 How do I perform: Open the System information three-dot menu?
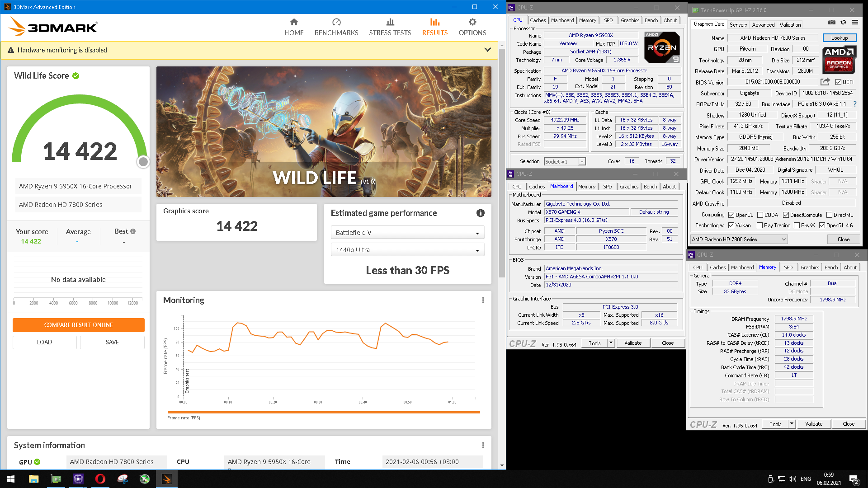coord(483,446)
